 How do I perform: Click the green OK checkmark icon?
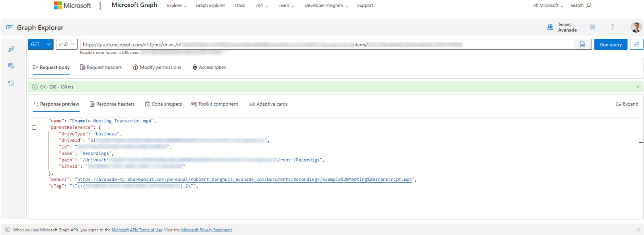pos(35,87)
